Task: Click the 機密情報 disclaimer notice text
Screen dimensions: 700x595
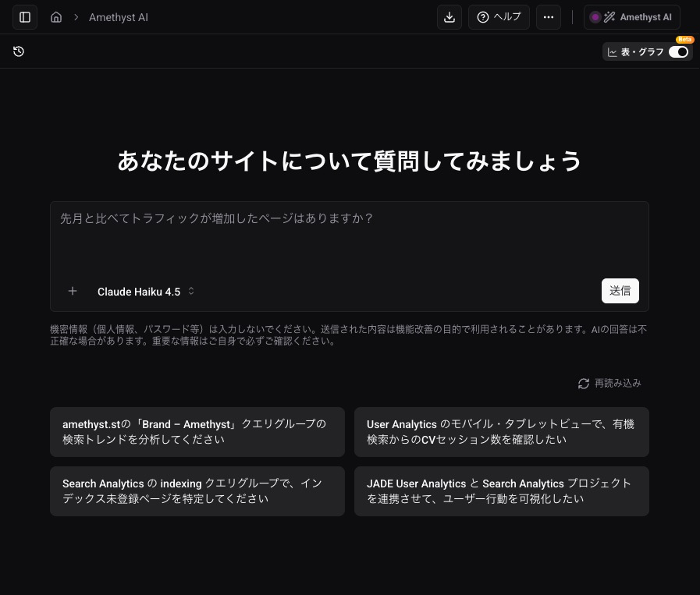Action: pyautogui.click(x=349, y=335)
